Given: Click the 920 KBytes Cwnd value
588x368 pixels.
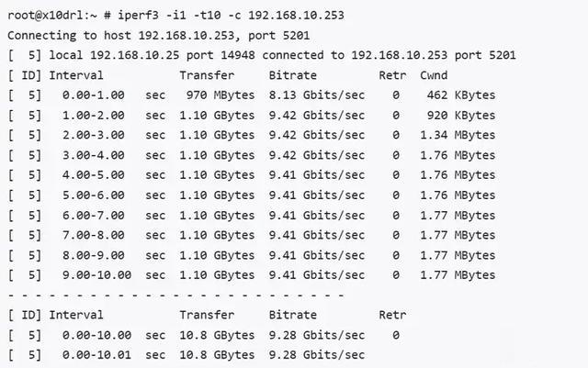Looking at the screenshot, I should (461, 116).
